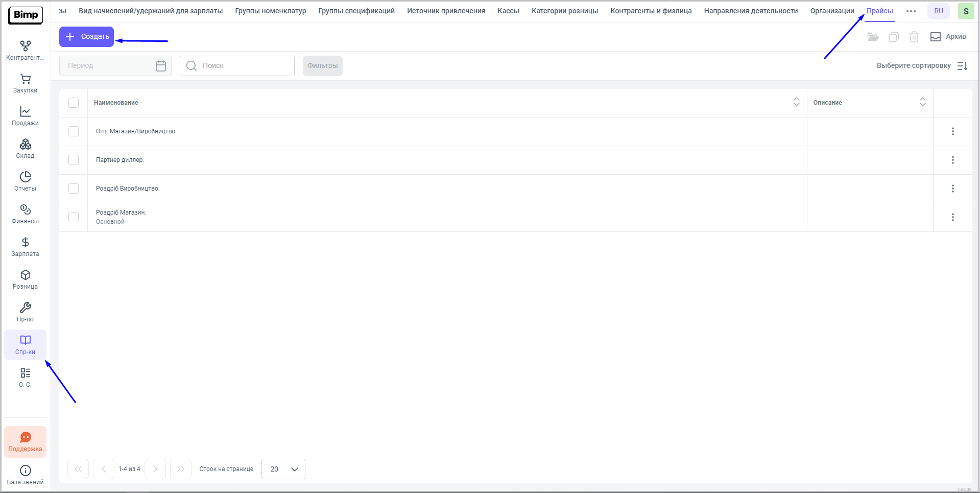Click the calendar icon in Период field
The width and height of the screenshot is (980, 493).
(x=161, y=66)
